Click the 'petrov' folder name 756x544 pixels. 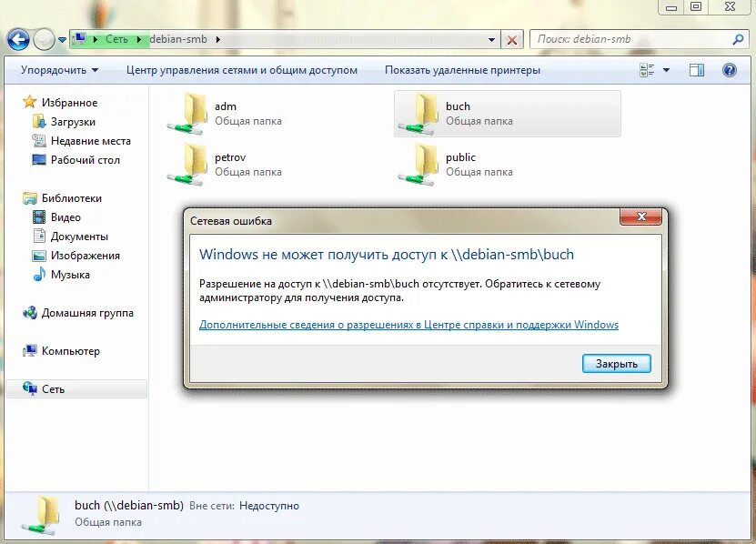point(230,157)
